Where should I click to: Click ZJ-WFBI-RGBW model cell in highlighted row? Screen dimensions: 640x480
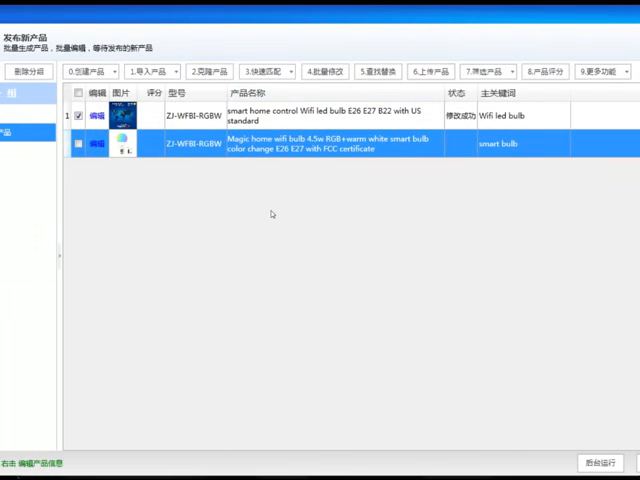coord(194,144)
